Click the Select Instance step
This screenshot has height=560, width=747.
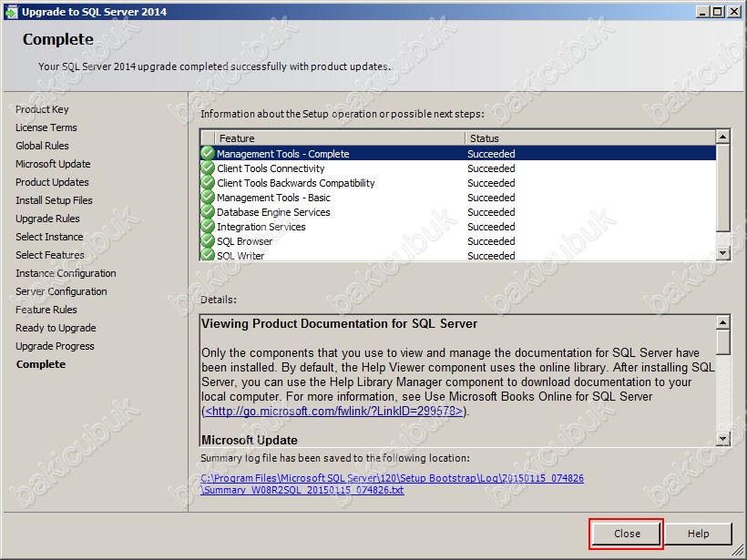click(x=49, y=237)
